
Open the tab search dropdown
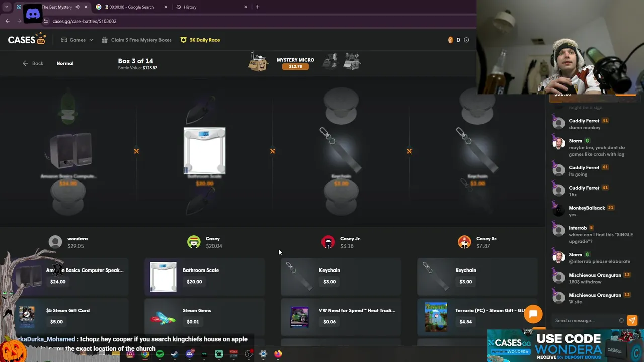pos(7,7)
